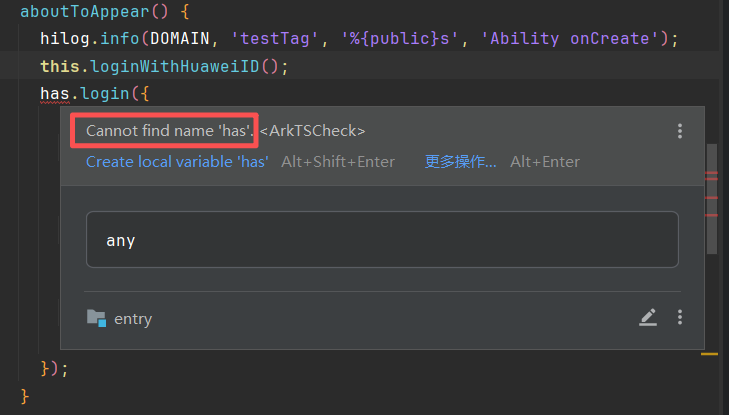Click the 'login' method after has
This screenshot has height=415, width=729.
[105, 94]
